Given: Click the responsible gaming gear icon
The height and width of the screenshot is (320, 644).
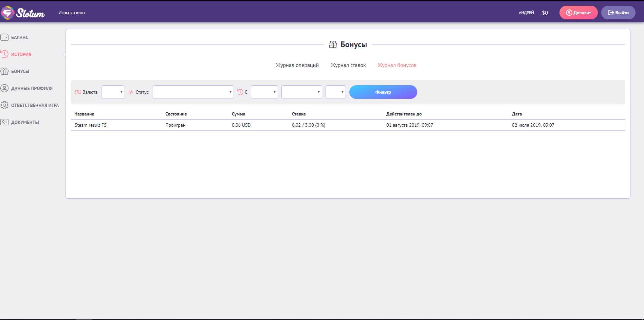Looking at the screenshot, I should coord(4,105).
